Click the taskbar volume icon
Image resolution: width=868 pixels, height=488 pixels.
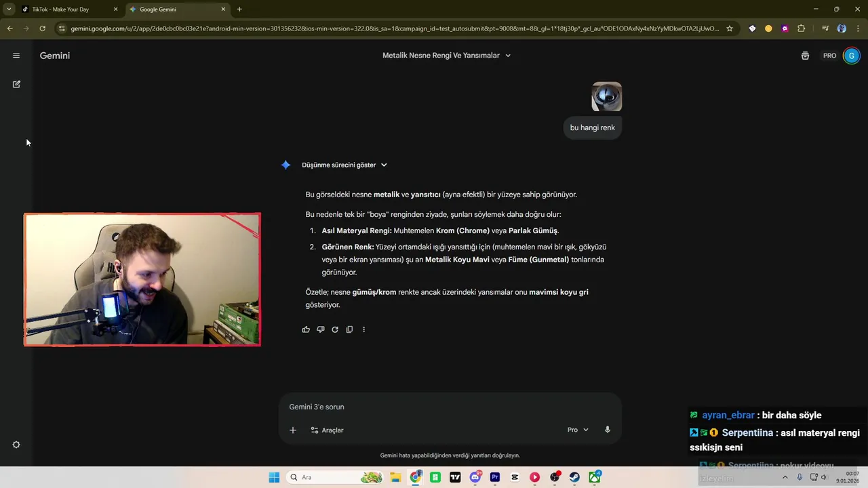coord(825,477)
